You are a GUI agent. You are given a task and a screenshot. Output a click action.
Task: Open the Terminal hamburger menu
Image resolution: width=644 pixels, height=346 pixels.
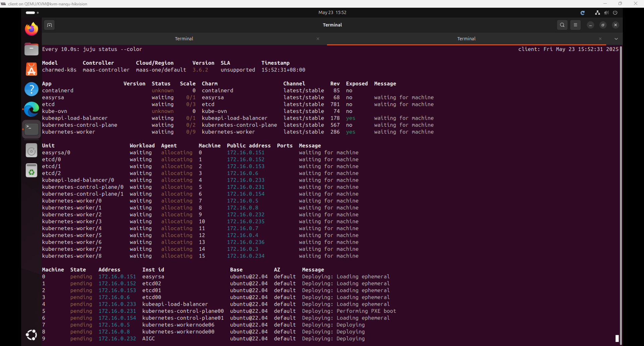tap(576, 25)
